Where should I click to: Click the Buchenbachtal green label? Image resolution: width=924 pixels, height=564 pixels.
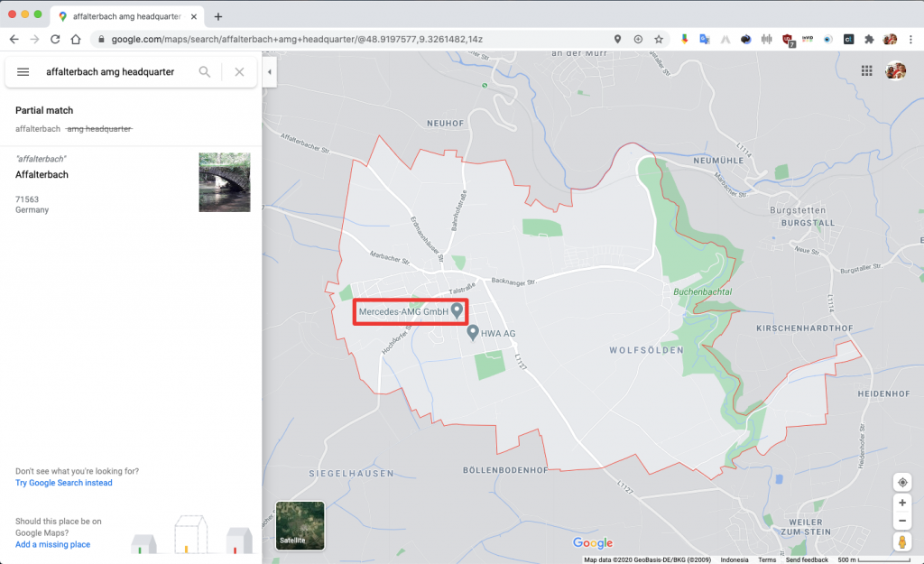[702, 291]
